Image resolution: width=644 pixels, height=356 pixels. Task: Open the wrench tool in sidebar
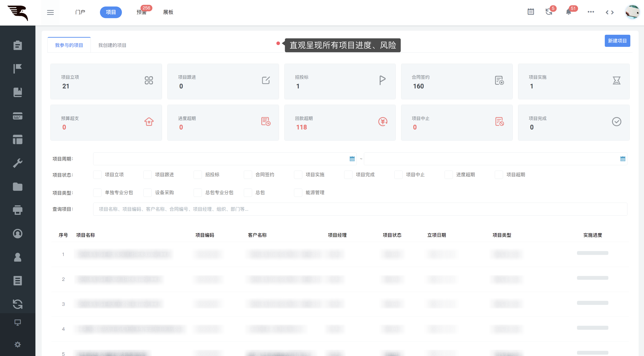pos(17,163)
